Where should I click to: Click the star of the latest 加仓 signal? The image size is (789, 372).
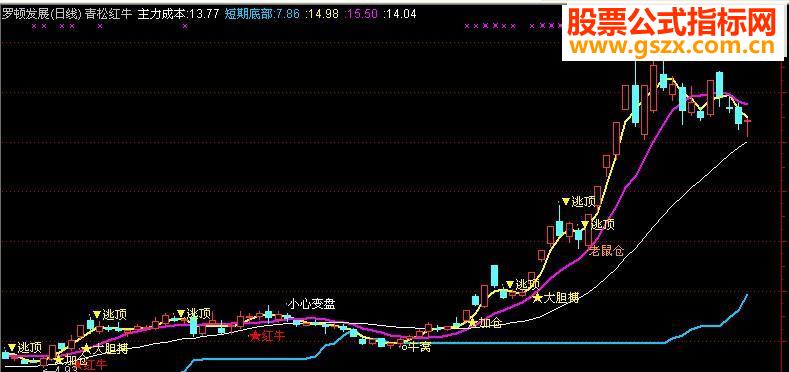tap(472, 322)
